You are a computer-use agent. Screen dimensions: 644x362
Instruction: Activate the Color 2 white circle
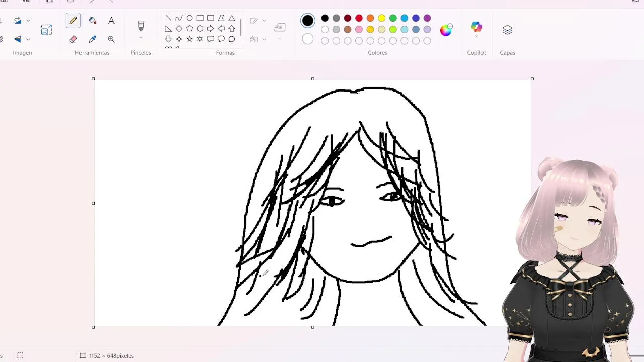(308, 39)
